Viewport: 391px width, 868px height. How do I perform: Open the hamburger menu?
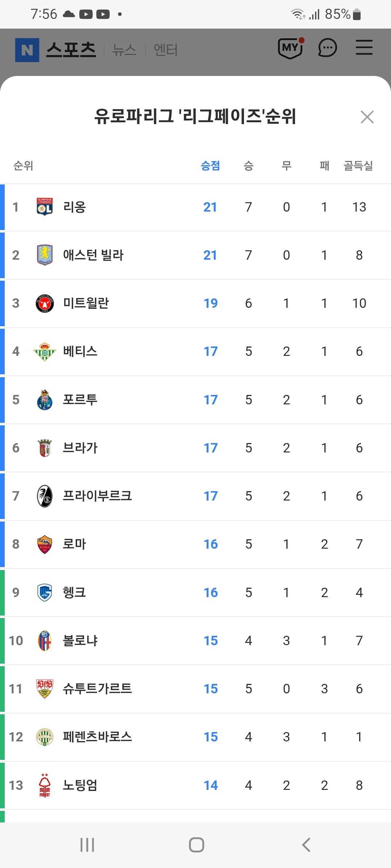(364, 48)
